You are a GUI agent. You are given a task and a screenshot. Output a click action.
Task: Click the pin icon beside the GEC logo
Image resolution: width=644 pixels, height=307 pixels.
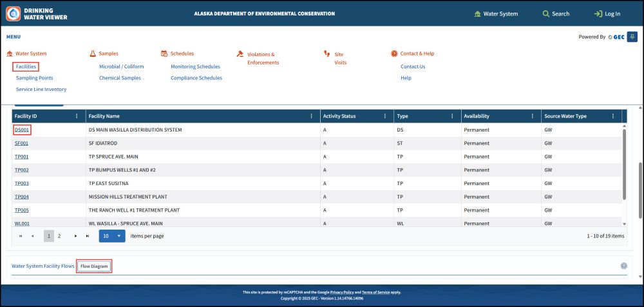[632, 37]
